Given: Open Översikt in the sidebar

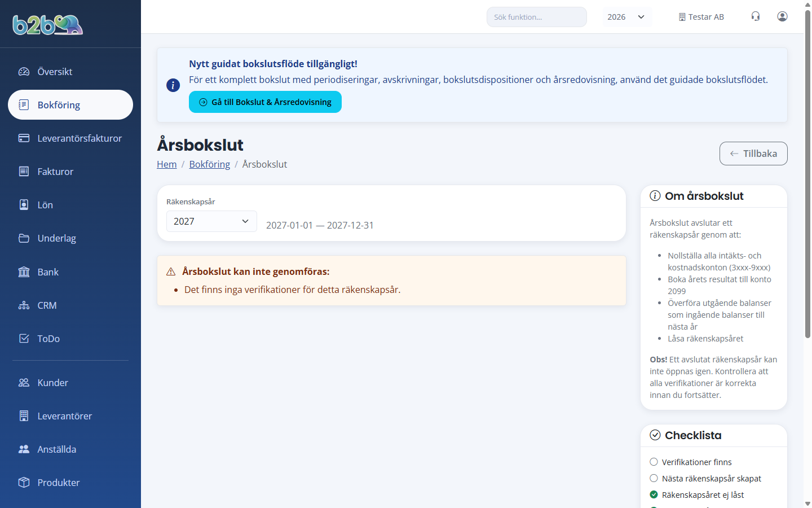Looking at the screenshot, I should pos(70,72).
